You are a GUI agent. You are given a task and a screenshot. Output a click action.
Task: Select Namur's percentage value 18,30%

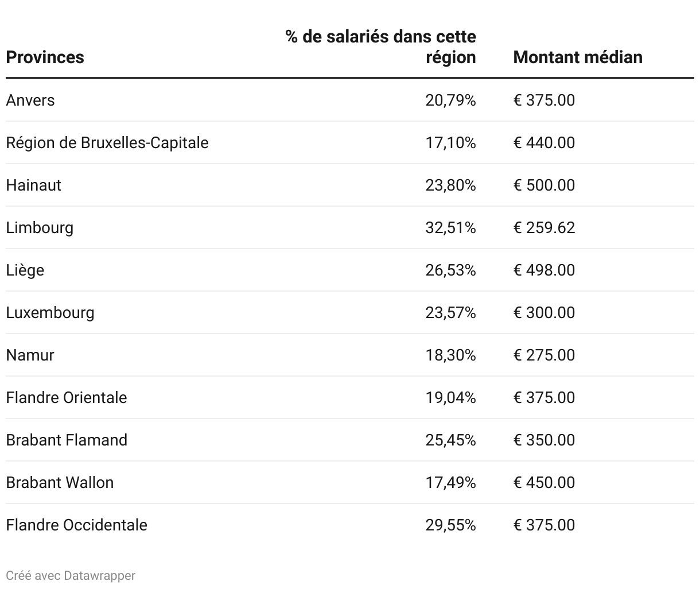pos(450,355)
